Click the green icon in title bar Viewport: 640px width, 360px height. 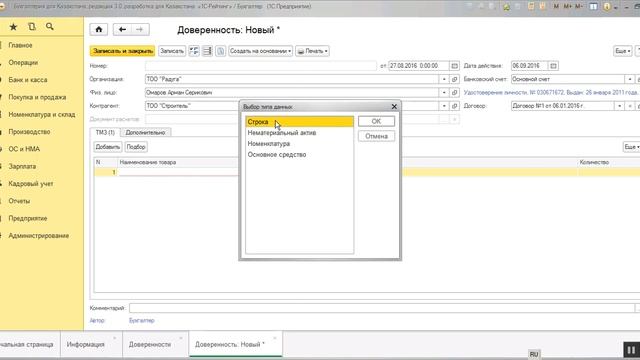[x=507, y=7]
